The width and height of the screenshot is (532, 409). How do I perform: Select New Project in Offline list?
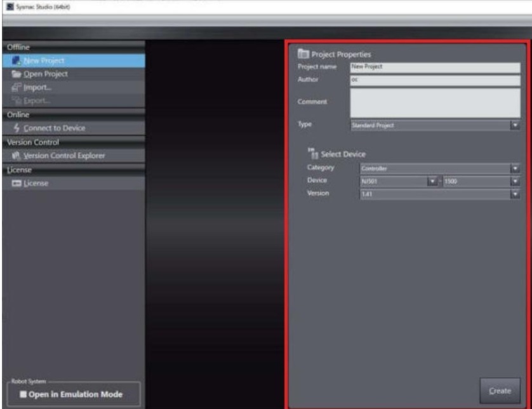point(74,61)
